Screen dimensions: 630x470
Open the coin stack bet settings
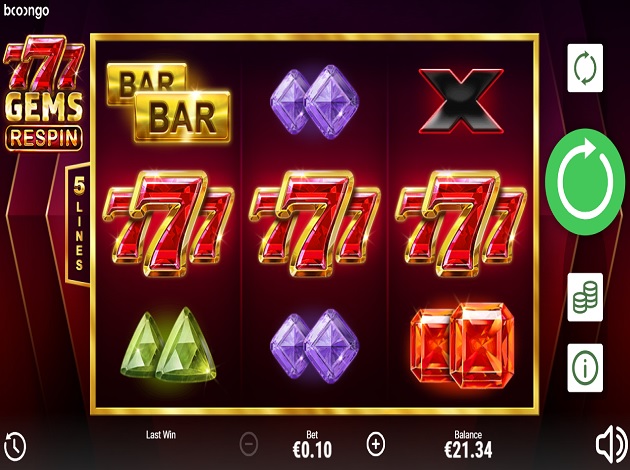(585, 297)
